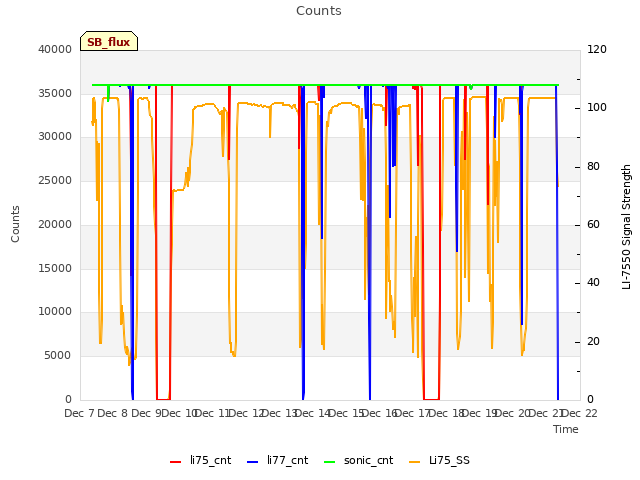
Task: Click the 60 right axis tick label
Action: (593, 225)
